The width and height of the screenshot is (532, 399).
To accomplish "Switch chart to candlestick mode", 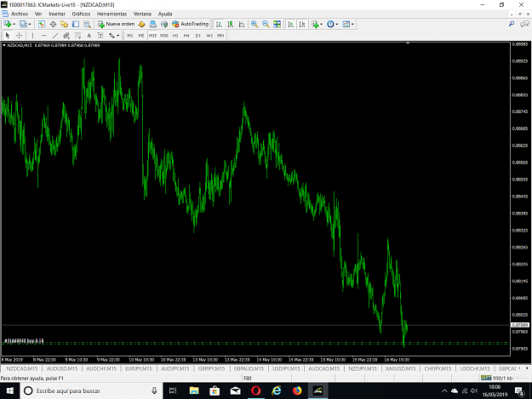I will tap(231, 24).
